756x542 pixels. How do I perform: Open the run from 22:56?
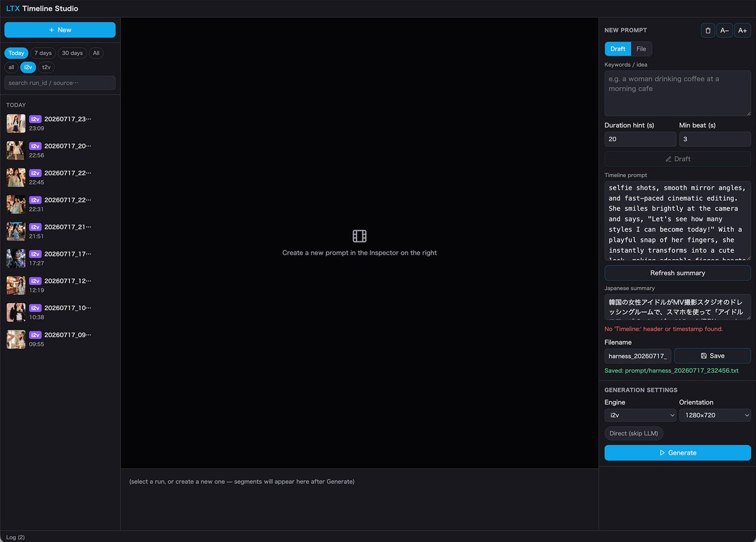pos(60,151)
